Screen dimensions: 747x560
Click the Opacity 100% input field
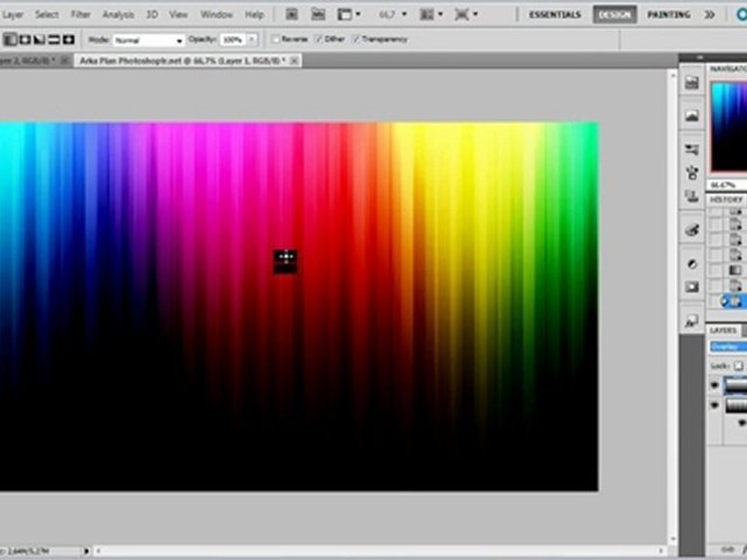tap(233, 39)
